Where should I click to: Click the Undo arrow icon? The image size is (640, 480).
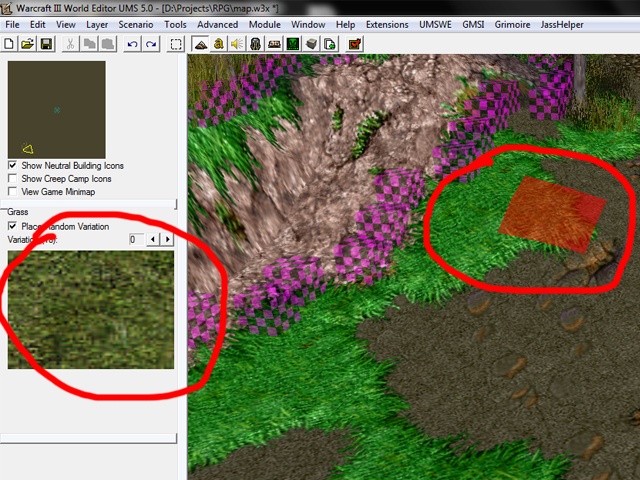(132, 44)
